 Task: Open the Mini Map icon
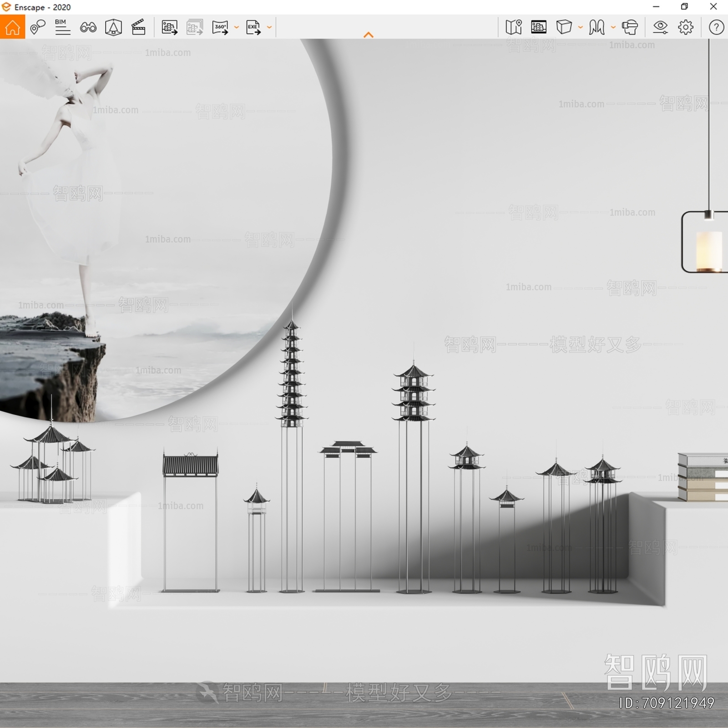[514, 27]
